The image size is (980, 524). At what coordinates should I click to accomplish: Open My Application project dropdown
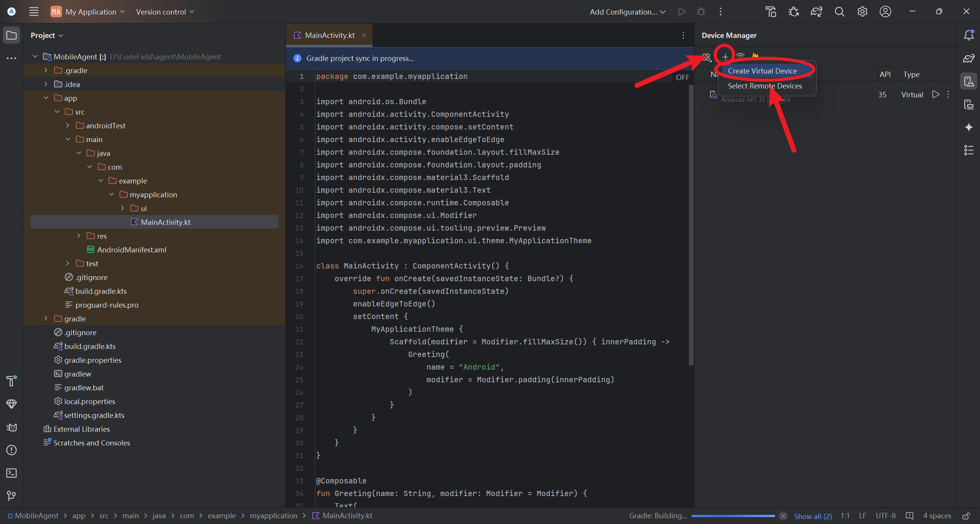[88, 11]
